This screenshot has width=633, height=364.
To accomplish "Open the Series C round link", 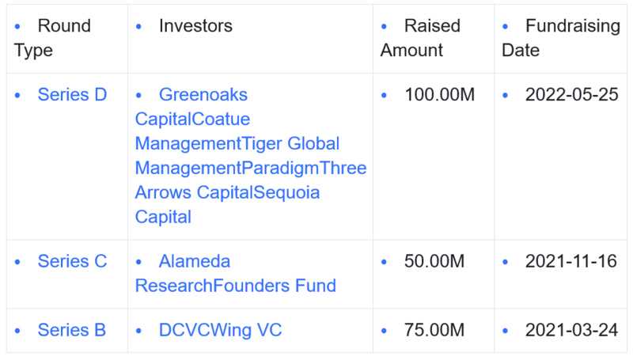I will [x=72, y=261].
